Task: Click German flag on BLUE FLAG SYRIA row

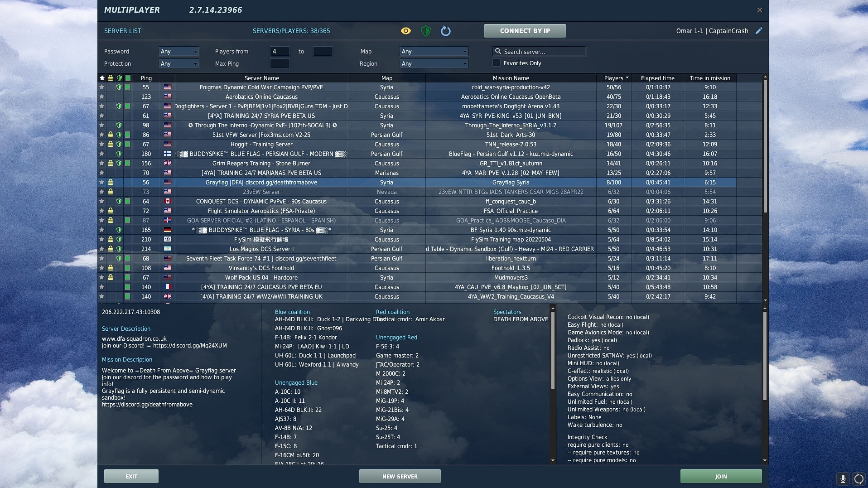Action: [x=168, y=230]
